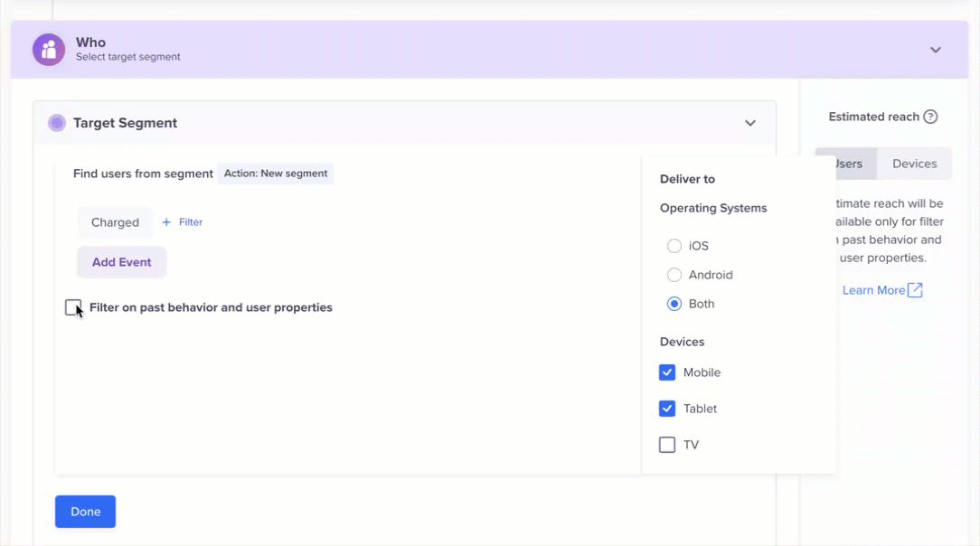
Task: Click the Done button
Action: tap(85, 511)
